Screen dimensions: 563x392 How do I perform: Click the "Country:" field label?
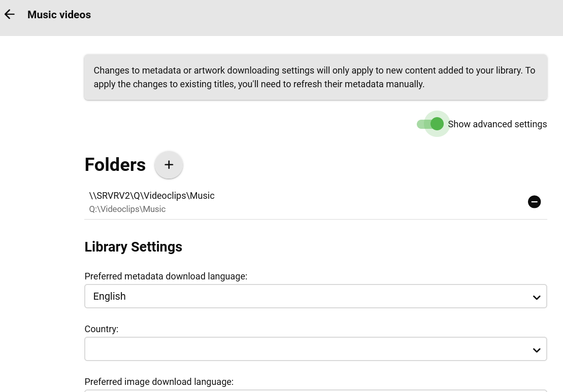[102, 329]
